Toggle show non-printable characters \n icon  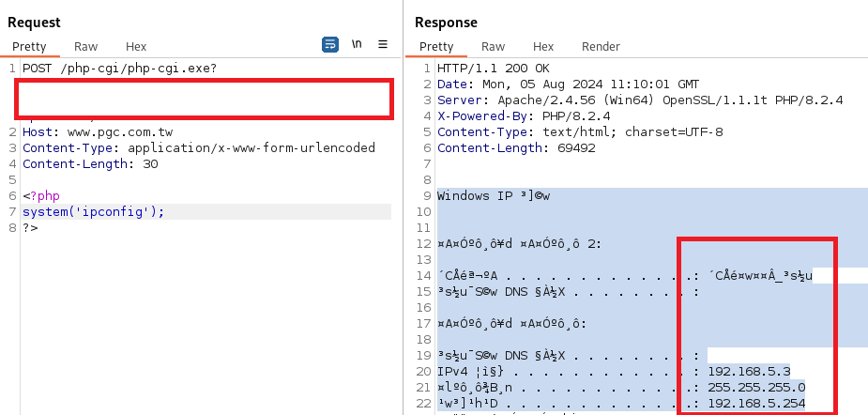[x=357, y=44]
